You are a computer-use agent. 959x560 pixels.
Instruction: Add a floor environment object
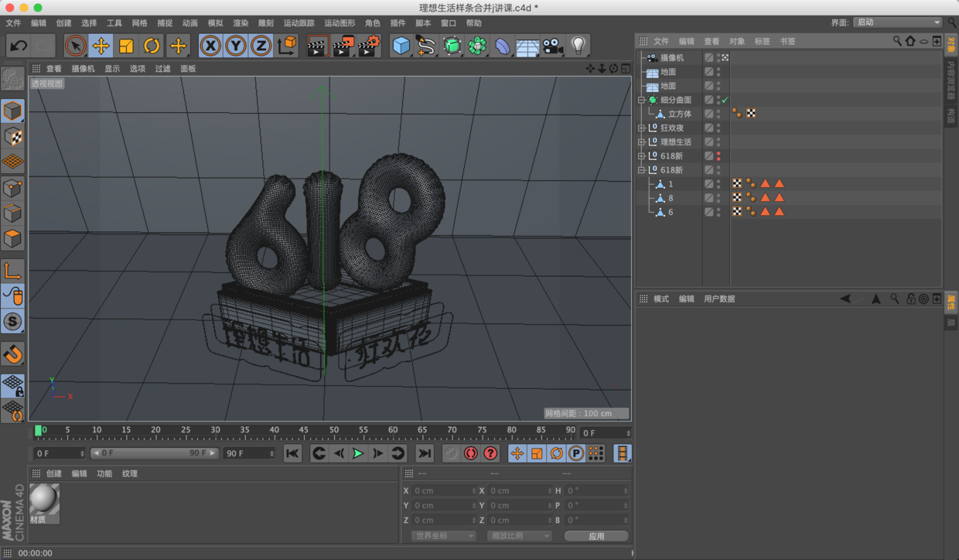coord(527,46)
